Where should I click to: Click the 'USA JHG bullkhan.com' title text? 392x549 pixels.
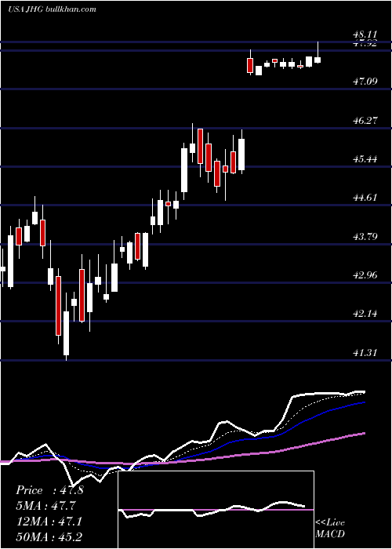pyautogui.click(x=52, y=9)
